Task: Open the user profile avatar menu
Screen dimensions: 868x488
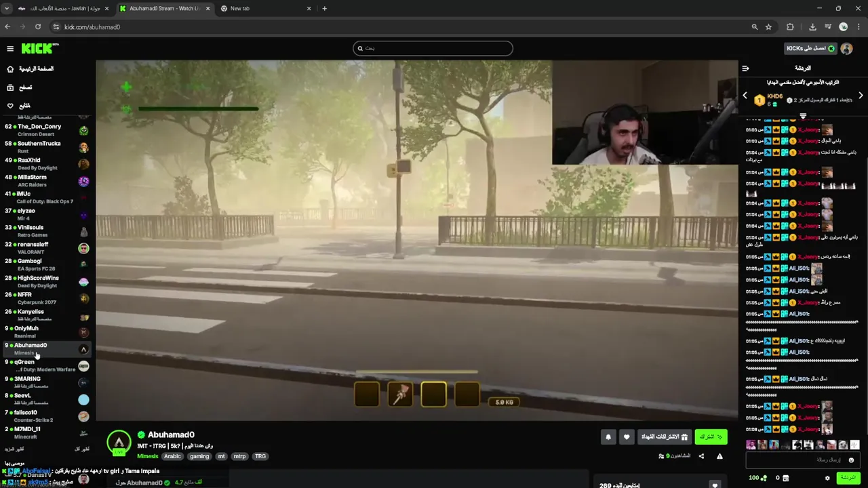Action: coord(846,49)
